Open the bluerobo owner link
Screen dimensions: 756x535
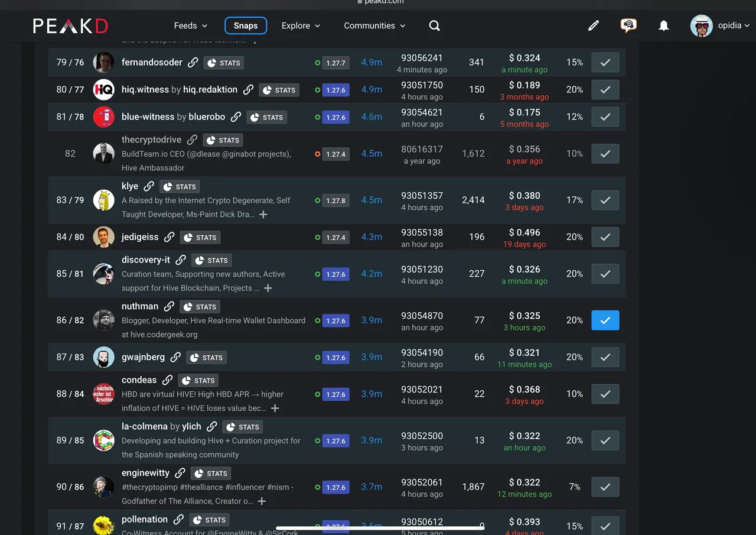click(x=207, y=116)
